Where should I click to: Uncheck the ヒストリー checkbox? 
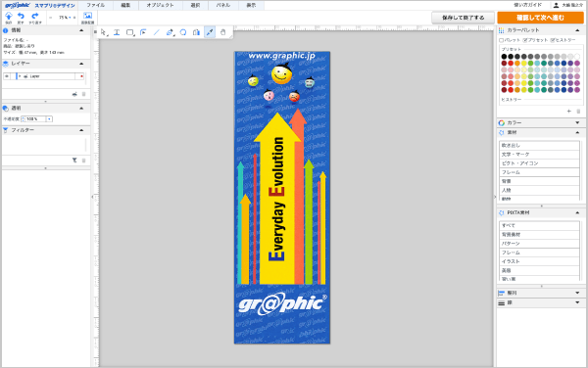[553, 40]
